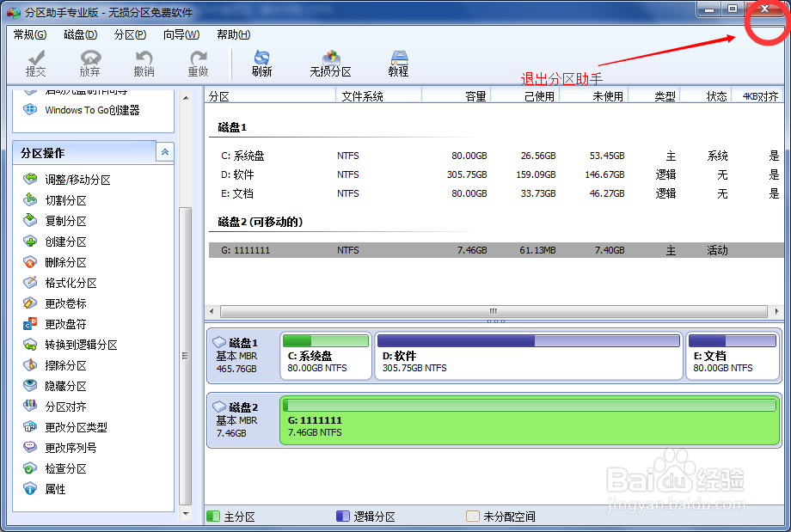Open partition 属性 in the sidebar
This screenshot has width=791, height=532.
coord(45,489)
